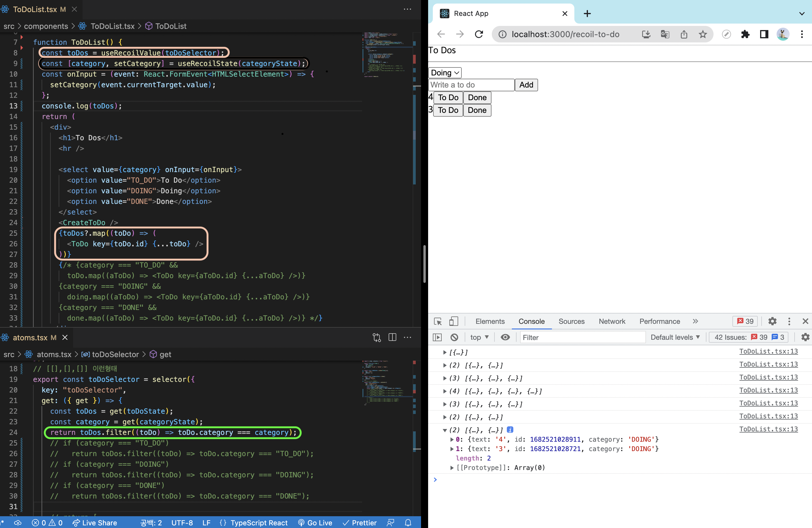Click the Prettier status bar item
Viewport: 812px width, 528px height.
coord(360,523)
